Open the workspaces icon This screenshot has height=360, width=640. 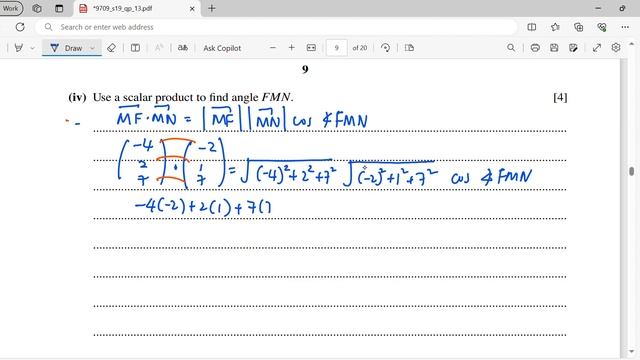[x=37, y=8]
